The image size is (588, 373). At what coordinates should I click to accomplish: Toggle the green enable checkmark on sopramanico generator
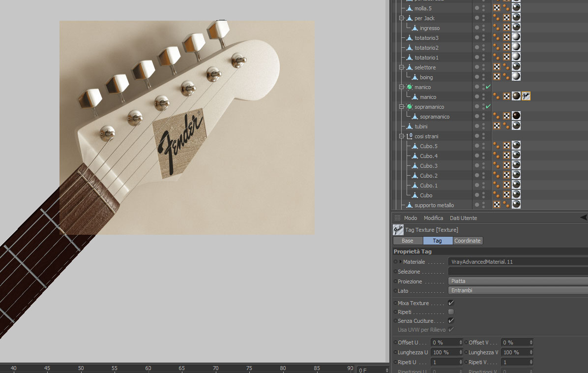coord(488,107)
